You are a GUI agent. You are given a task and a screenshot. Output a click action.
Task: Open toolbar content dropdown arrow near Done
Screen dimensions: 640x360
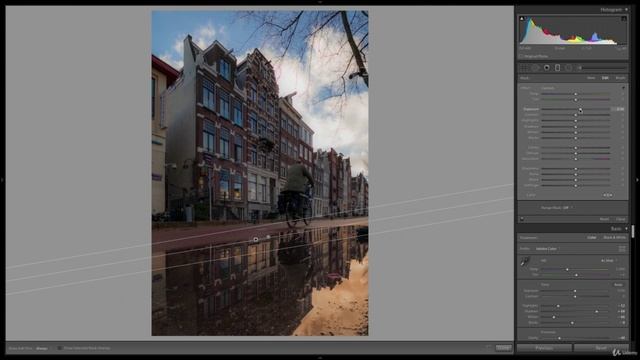[x=488, y=348]
